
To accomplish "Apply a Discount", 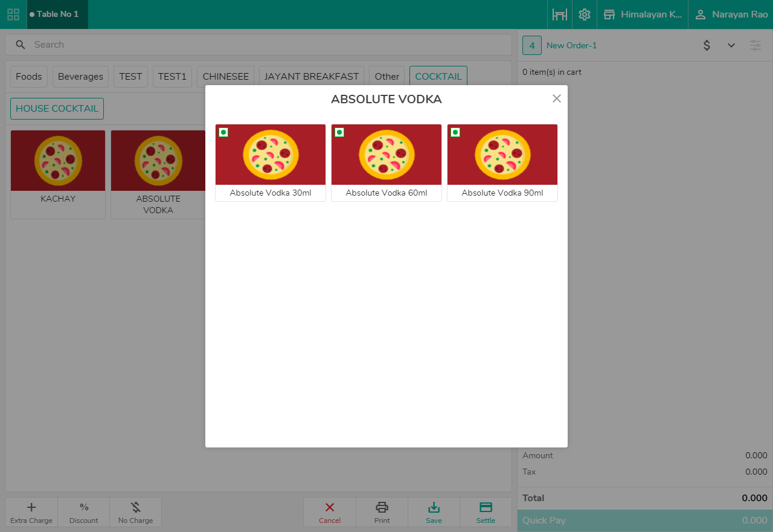I will [84, 513].
